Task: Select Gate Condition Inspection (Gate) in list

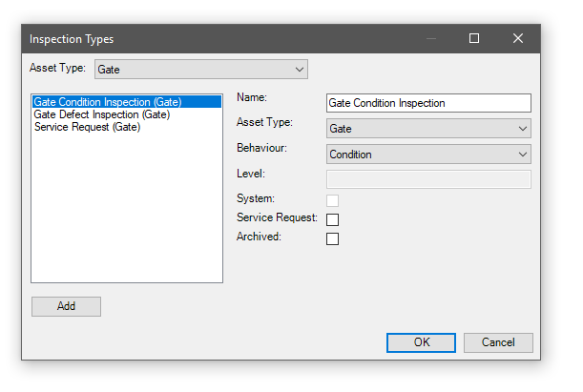Action: click(x=107, y=102)
